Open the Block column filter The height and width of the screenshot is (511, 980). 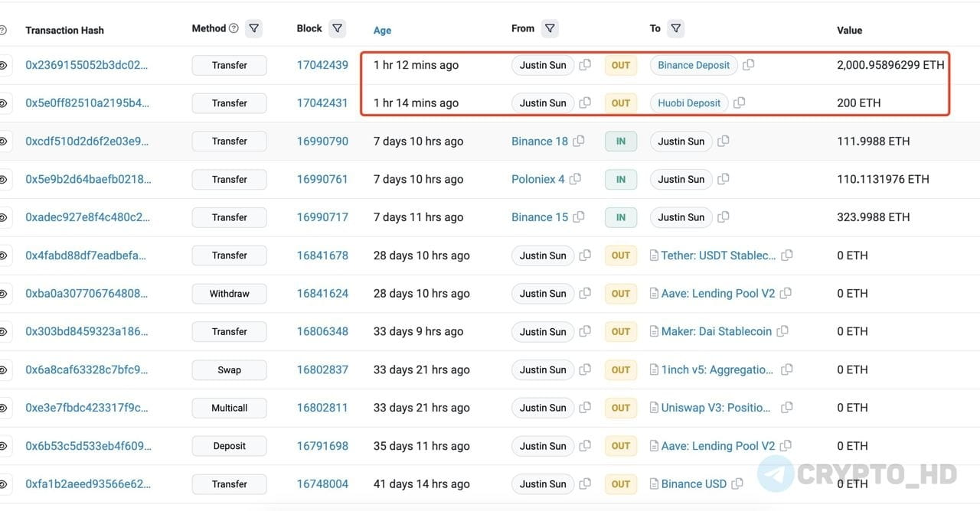point(337,28)
